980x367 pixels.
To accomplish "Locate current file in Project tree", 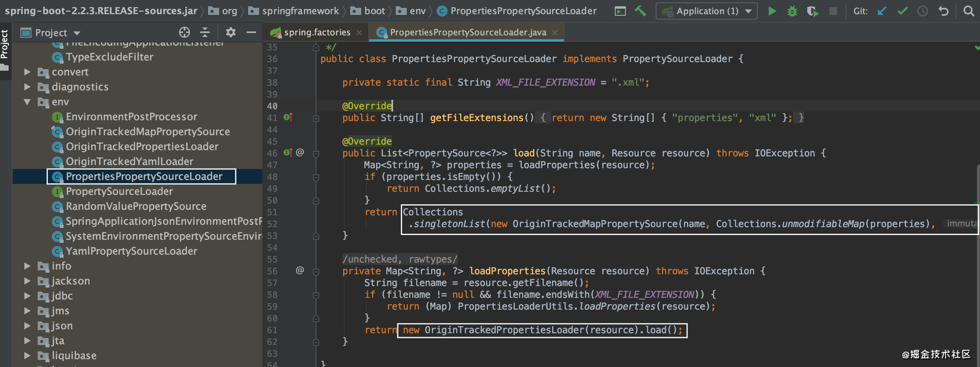I will click(x=185, y=32).
